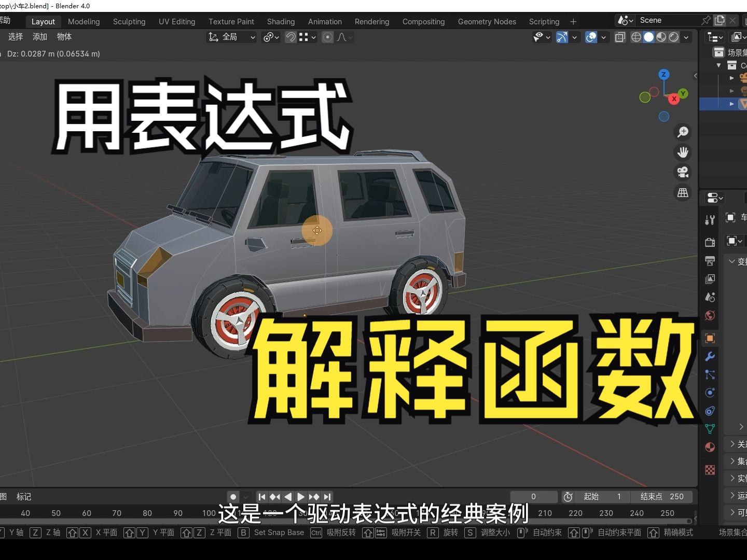
Task: Switch to rendered viewport shading
Action: coord(673,37)
